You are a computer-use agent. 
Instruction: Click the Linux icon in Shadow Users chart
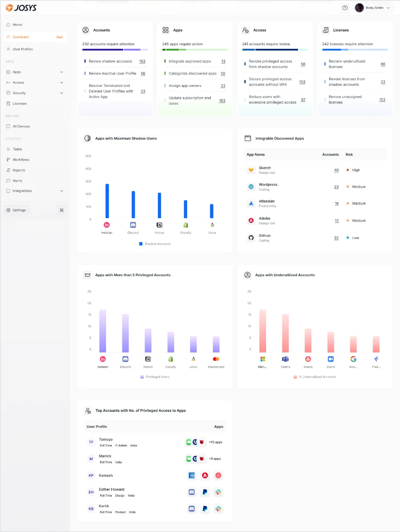click(x=212, y=225)
